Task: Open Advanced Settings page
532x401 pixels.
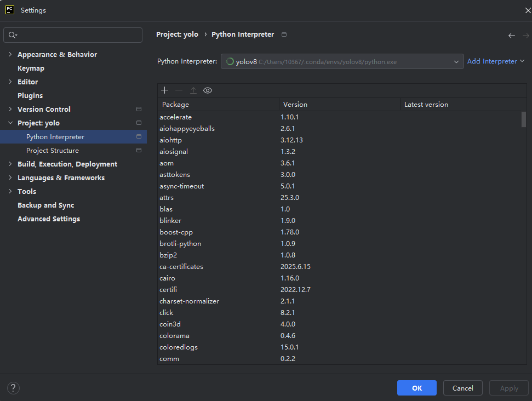Action: pyautogui.click(x=49, y=219)
